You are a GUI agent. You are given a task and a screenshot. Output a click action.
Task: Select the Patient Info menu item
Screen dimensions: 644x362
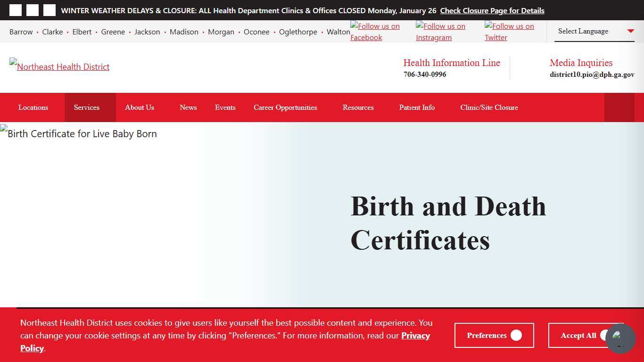point(417,107)
